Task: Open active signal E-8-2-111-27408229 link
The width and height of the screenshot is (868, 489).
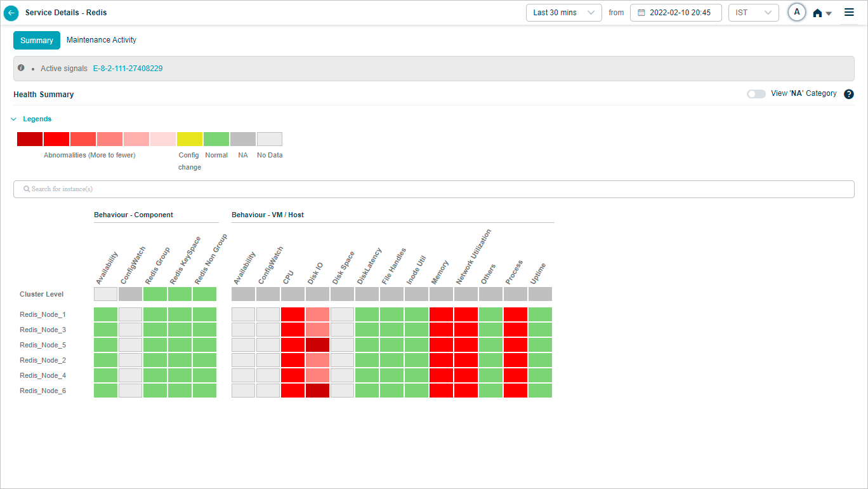Action: 128,69
